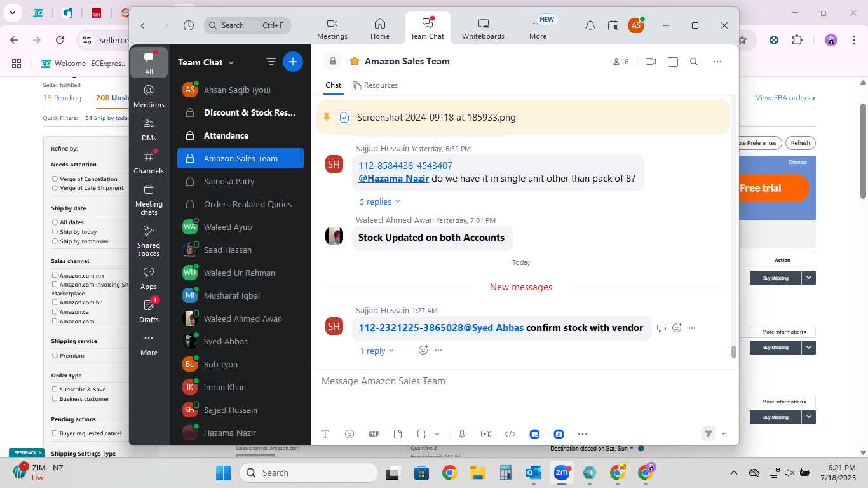
Task: Check the Amazon.com.br sales channel box
Action: [x=55, y=302]
